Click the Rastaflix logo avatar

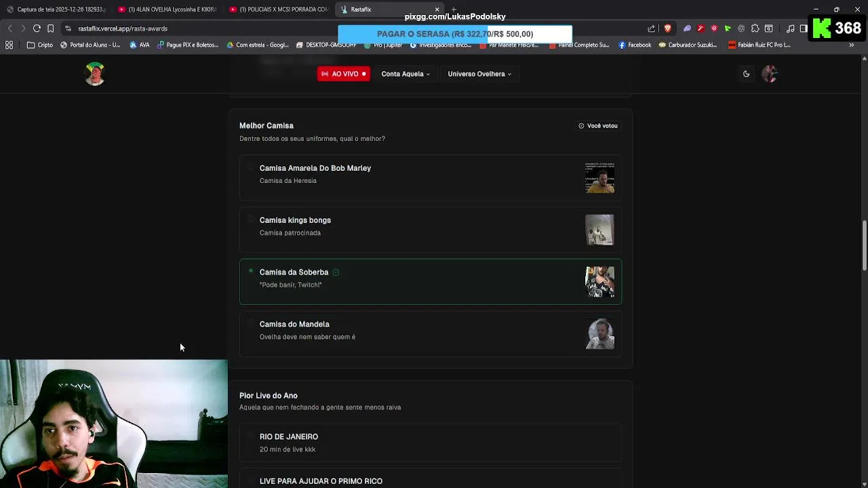click(95, 74)
